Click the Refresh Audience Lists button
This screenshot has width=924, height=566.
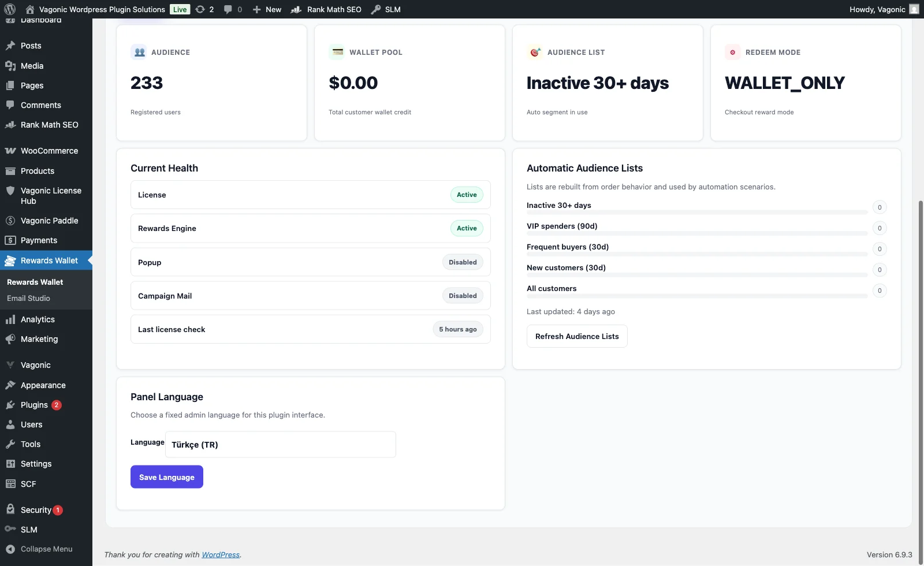click(577, 336)
